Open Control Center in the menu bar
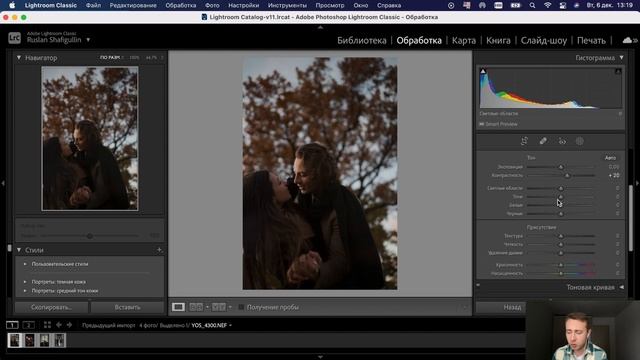Viewport: 640px width, 360px height. point(562,5)
